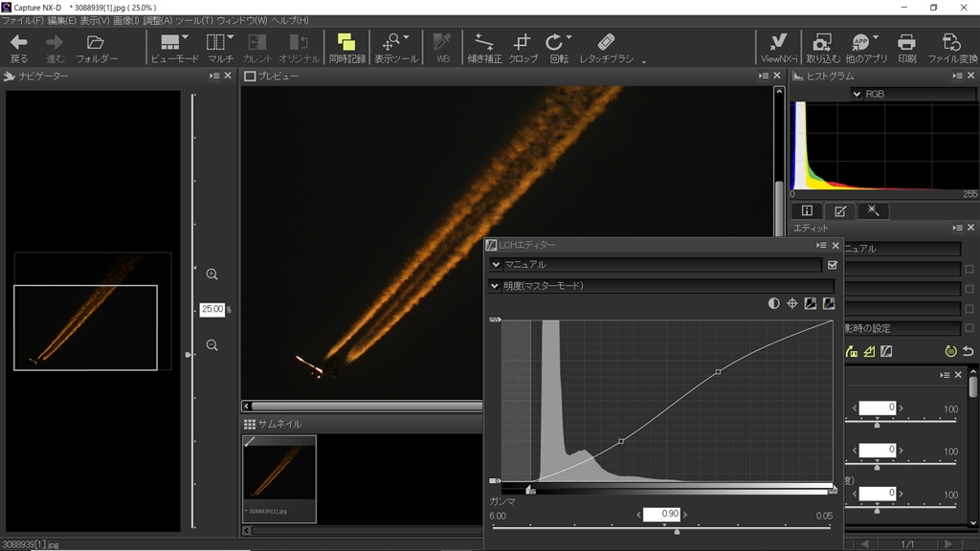This screenshot has width=980, height=551.
Task: Click the gamma slider handle
Action: pyautogui.click(x=677, y=531)
